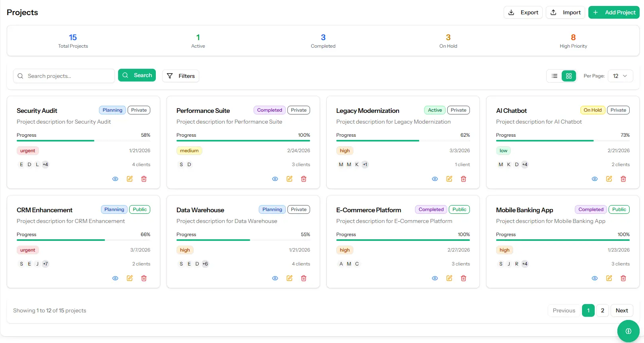Click the Public badge on Mobile Banking App
Viewport: 644px width, 343px height.
coord(619,209)
